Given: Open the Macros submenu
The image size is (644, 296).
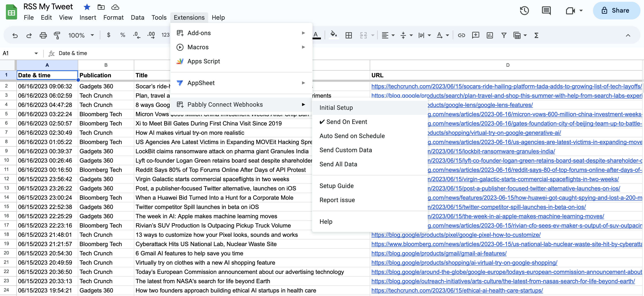Looking at the screenshot, I should click(x=241, y=47).
